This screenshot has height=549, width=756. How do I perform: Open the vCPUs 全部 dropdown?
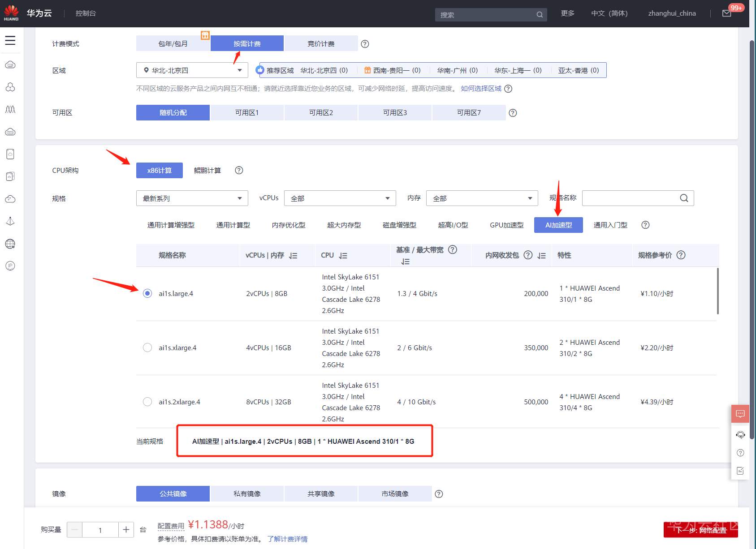(x=340, y=198)
